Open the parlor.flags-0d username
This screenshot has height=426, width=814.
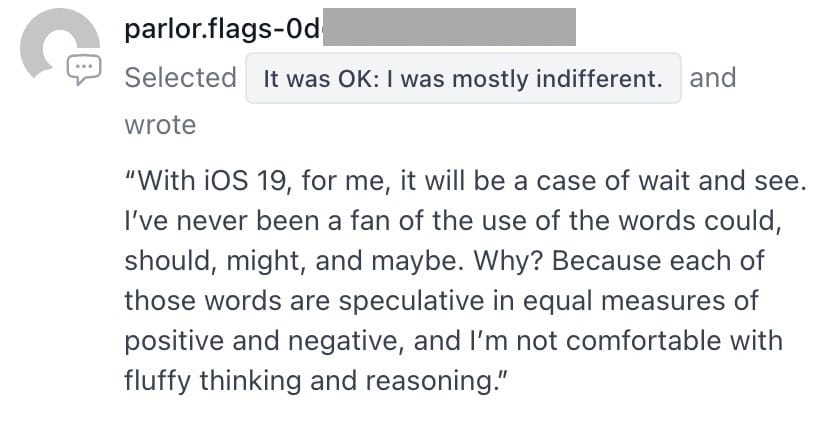(223, 28)
